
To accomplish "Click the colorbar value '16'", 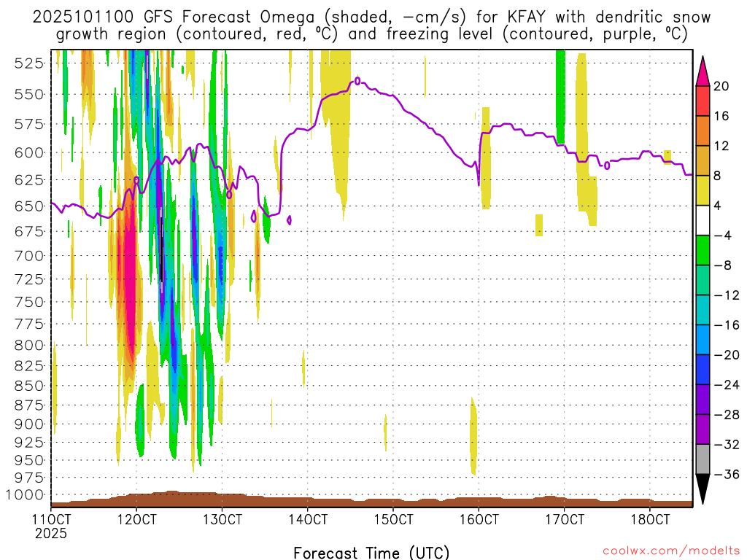I will coord(721,116).
